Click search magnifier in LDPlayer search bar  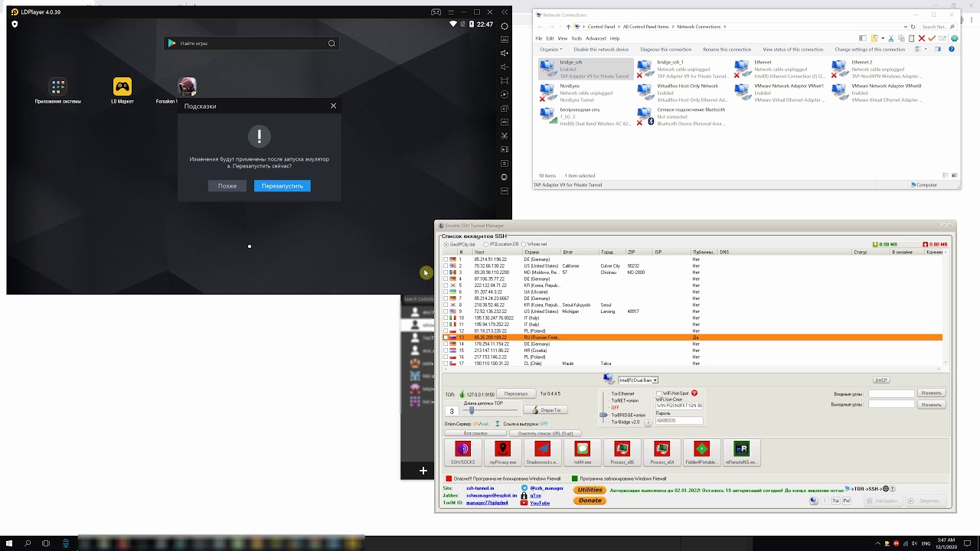click(x=332, y=44)
